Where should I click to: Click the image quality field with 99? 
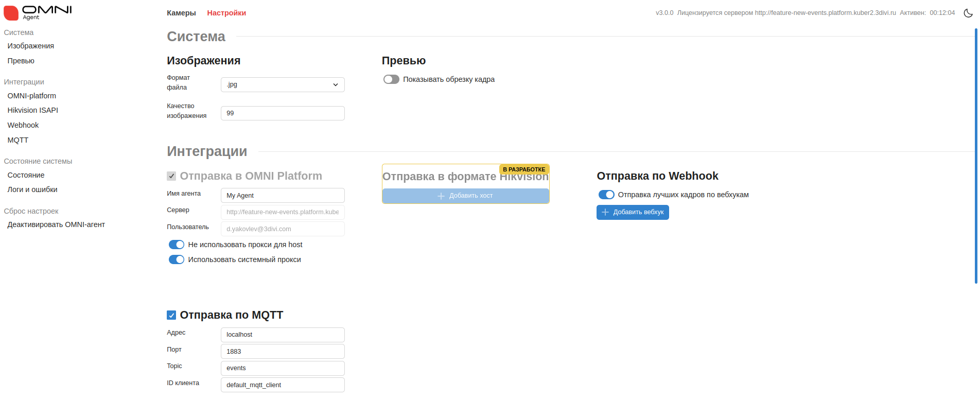(x=283, y=113)
